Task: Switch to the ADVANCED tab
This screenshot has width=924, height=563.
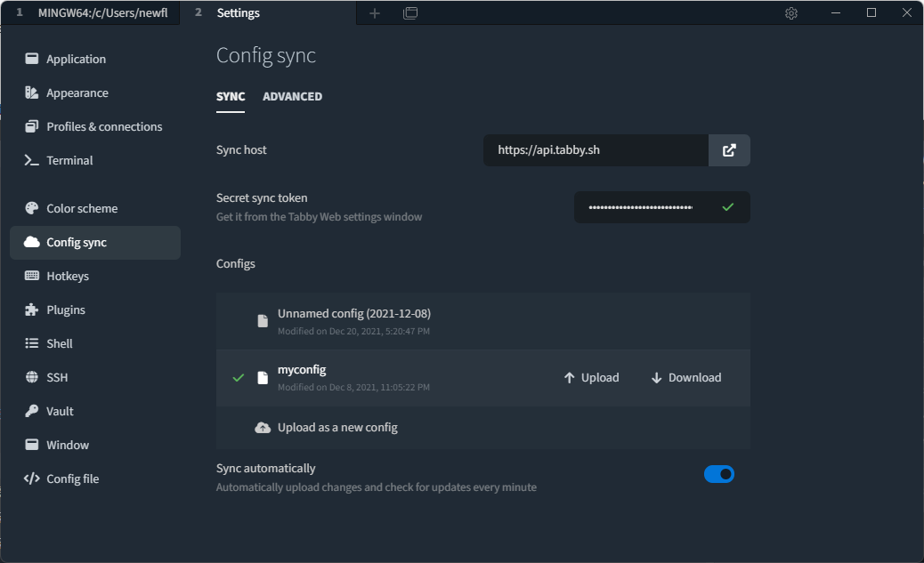Action: click(x=292, y=97)
